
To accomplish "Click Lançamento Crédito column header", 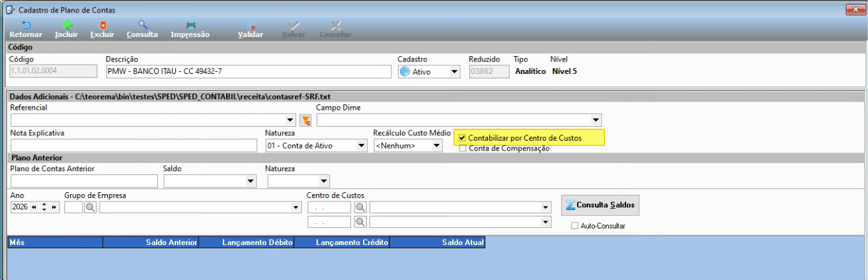I will [x=342, y=242].
